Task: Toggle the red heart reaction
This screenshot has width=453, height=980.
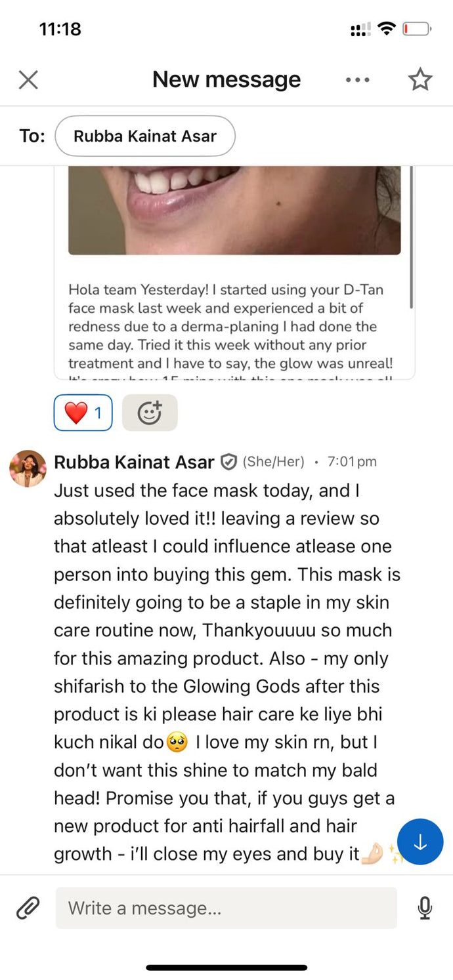Action: [x=83, y=413]
